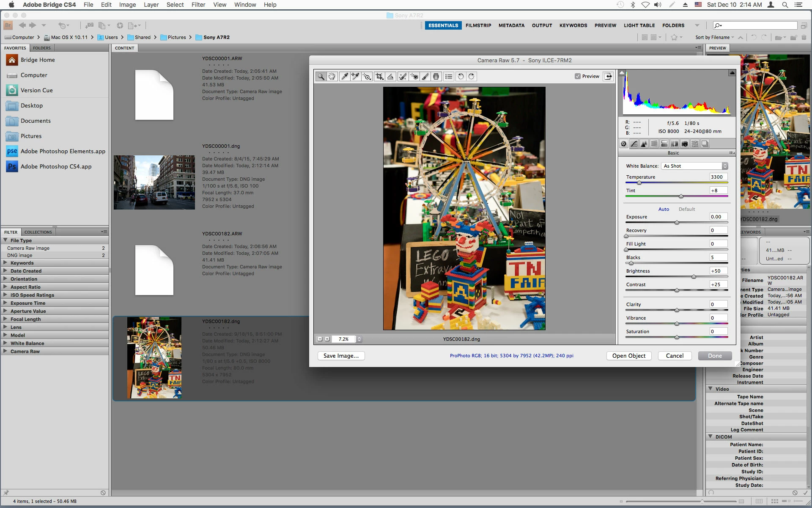Image resolution: width=812 pixels, height=508 pixels.
Task: Open the Tone Curve panel tab
Action: pyautogui.click(x=634, y=144)
